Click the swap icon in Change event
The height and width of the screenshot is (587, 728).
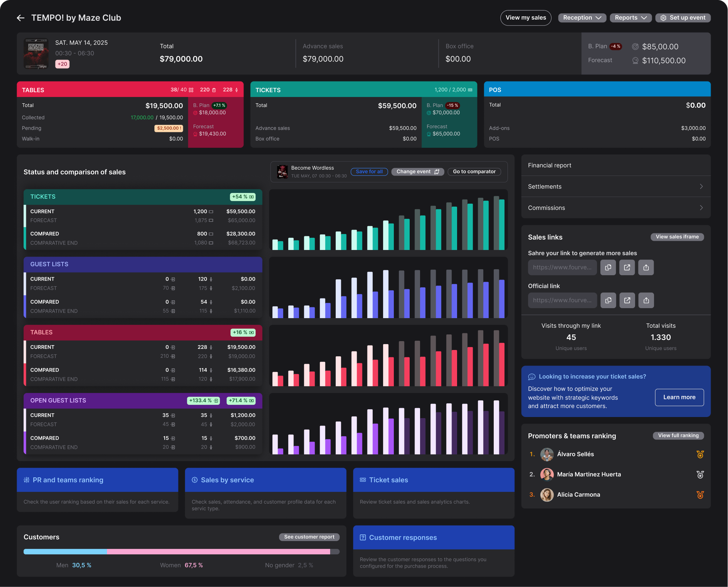(x=437, y=172)
